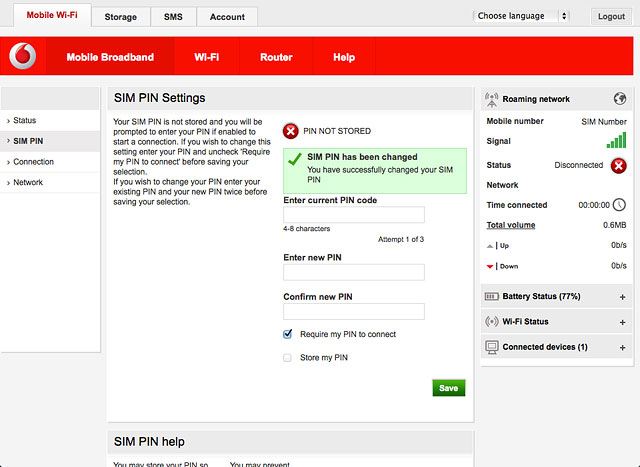Viewport: 640px width, 467px height.
Task: Open the Router menu
Action: coord(276,57)
